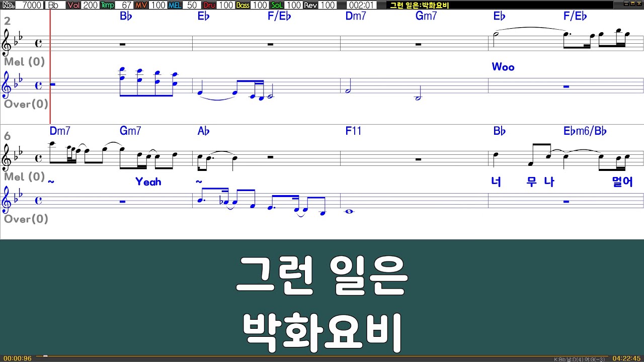Click the Woo lyric
Image resolution: width=644 pixels, height=362 pixels.
(x=503, y=67)
